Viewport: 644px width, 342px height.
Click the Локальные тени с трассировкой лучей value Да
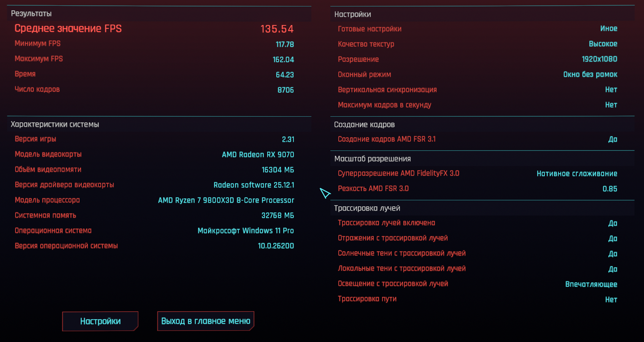(613, 269)
